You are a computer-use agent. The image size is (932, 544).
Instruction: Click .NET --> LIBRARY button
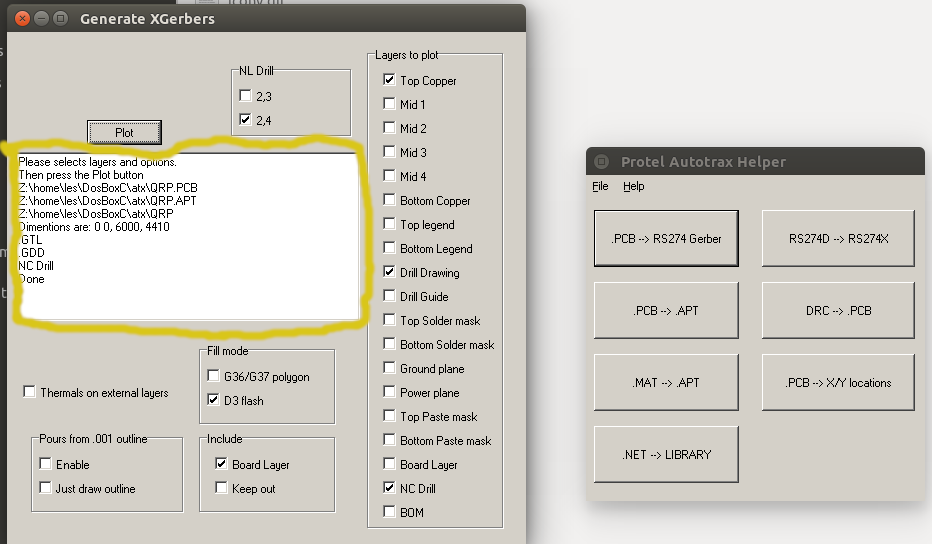pyautogui.click(x=666, y=454)
